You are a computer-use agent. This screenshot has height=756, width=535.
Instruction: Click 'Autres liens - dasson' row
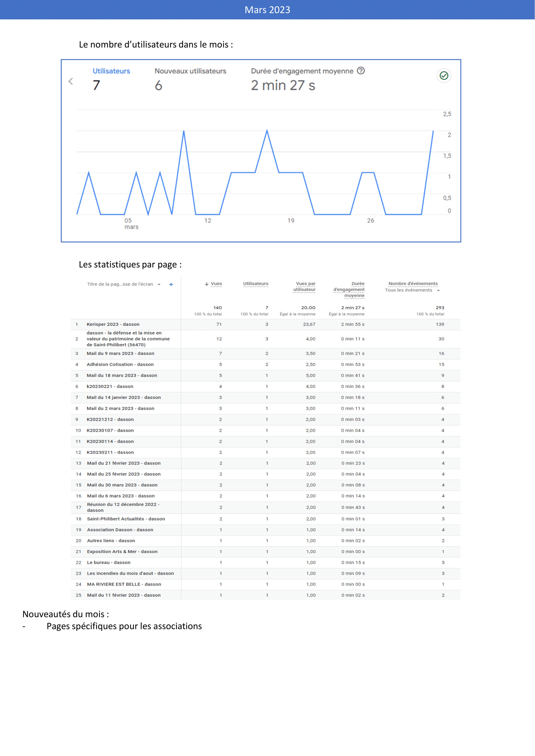click(x=266, y=541)
